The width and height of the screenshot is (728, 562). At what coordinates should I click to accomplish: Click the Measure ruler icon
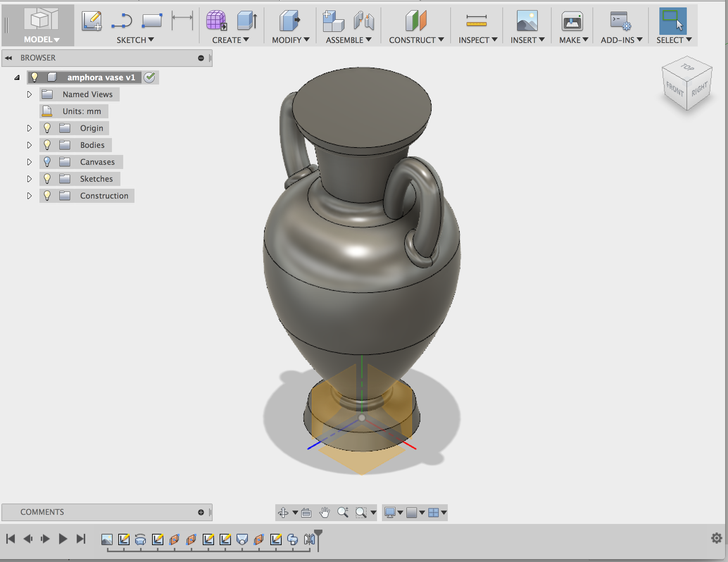476,21
